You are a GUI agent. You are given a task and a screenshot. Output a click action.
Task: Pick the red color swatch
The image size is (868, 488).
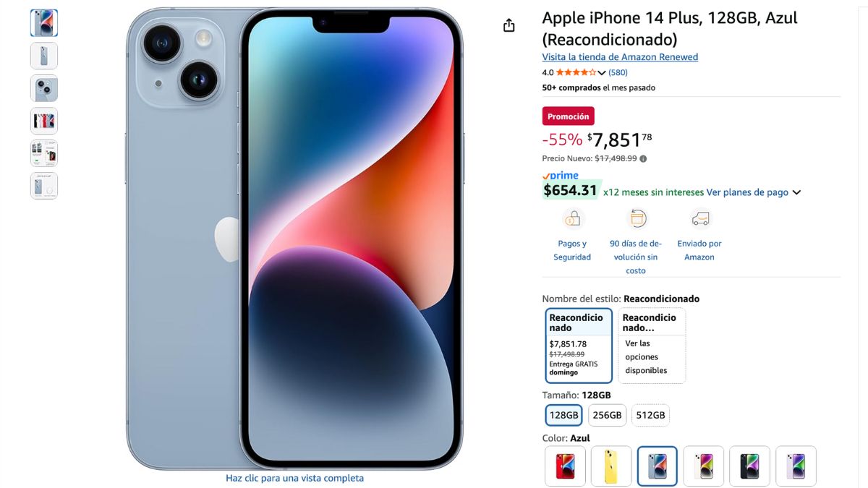[x=565, y=466]
